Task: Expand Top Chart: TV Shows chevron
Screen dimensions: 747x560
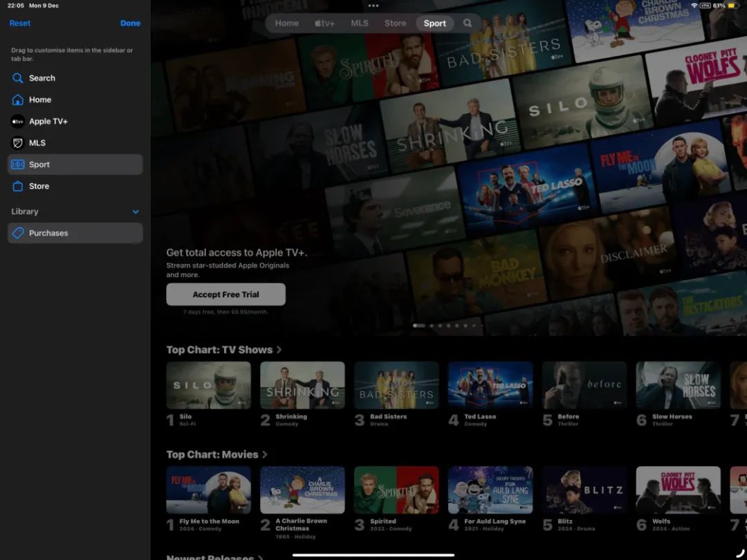Action: [279, 350]
